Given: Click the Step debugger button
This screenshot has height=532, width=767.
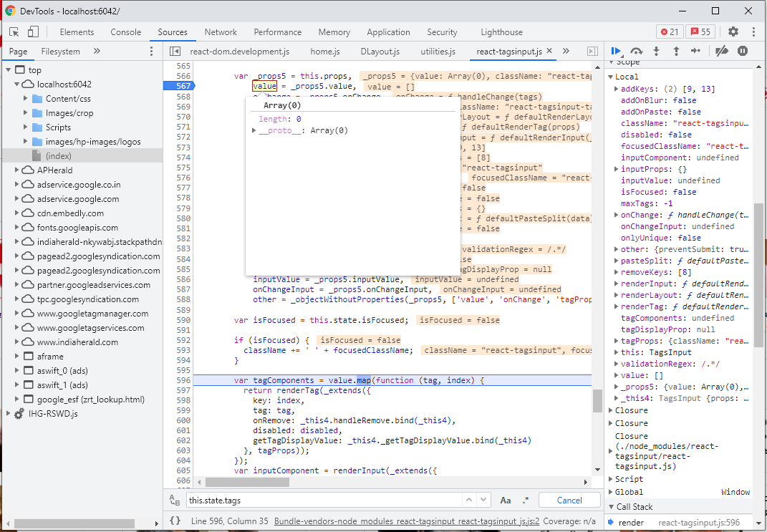Looking at the screenshot, I should click(x=695, y=51).
